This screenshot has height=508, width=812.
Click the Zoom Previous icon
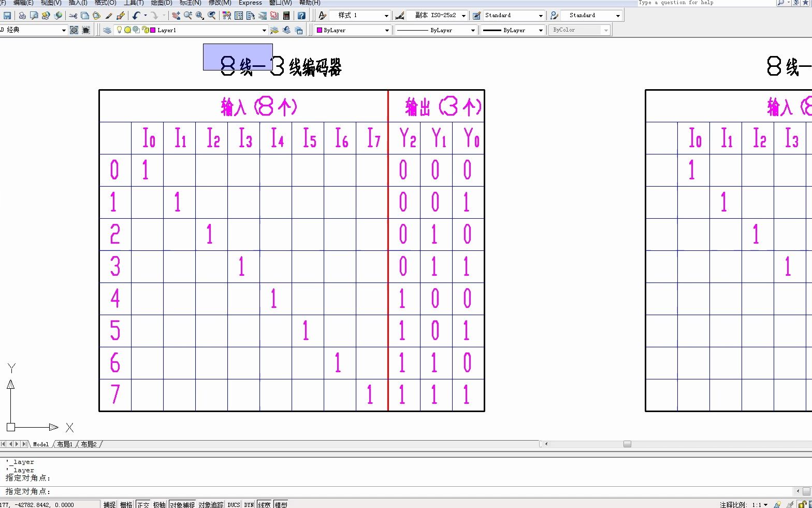[x=211, y=16]
